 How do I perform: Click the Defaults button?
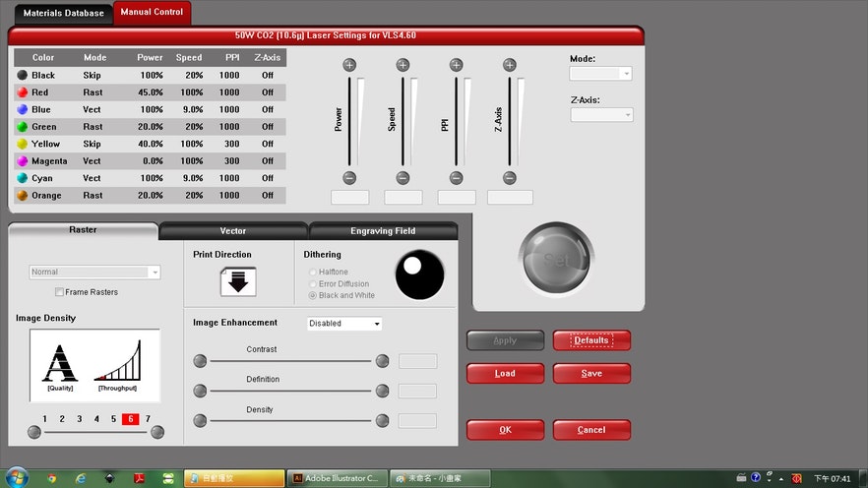click(591, 340)
